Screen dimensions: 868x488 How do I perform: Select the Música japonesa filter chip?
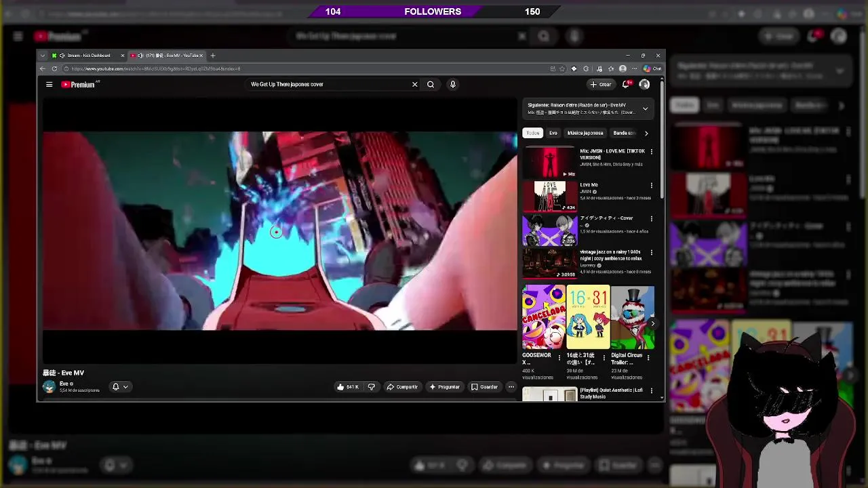coord(585,133)
